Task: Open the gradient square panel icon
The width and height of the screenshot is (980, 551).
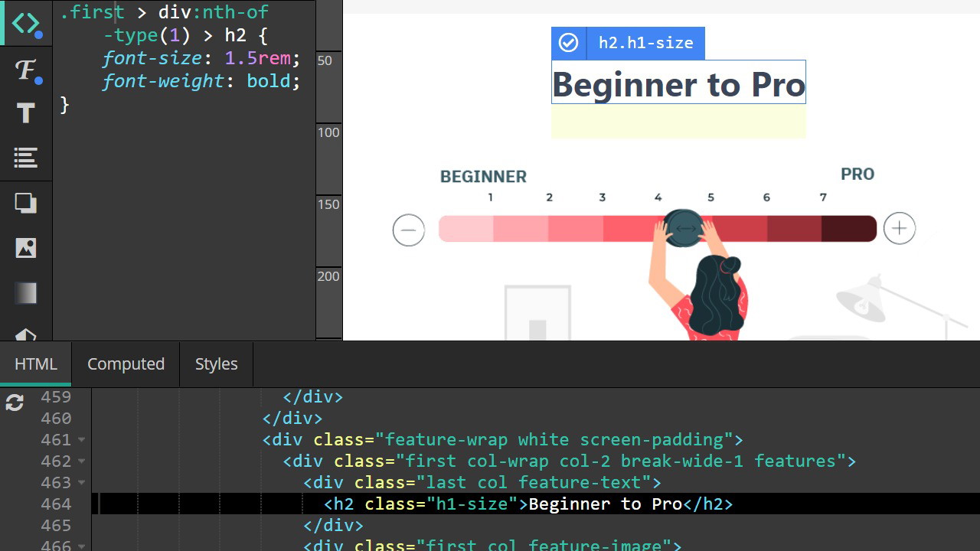Action: (26, 293)
